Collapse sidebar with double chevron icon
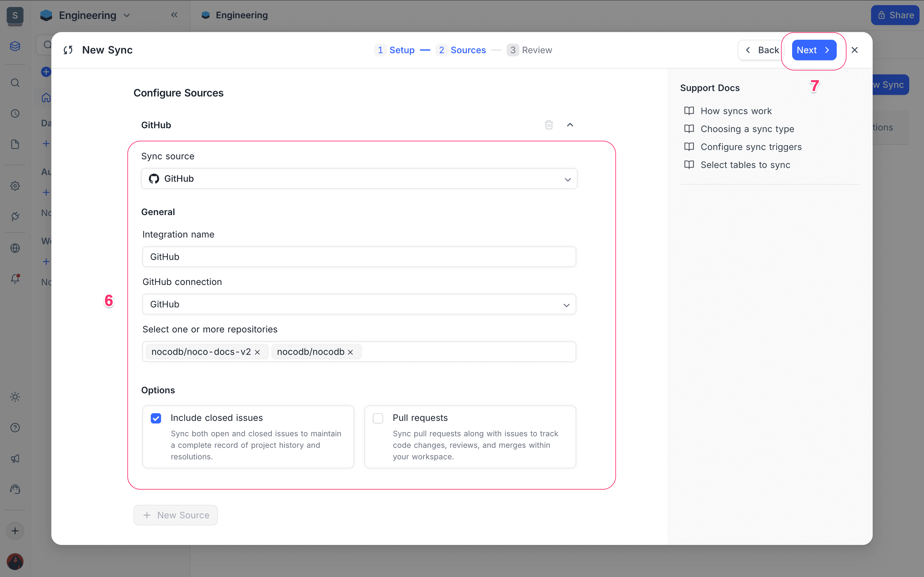The image size is (924, 577). click(174, 15)
